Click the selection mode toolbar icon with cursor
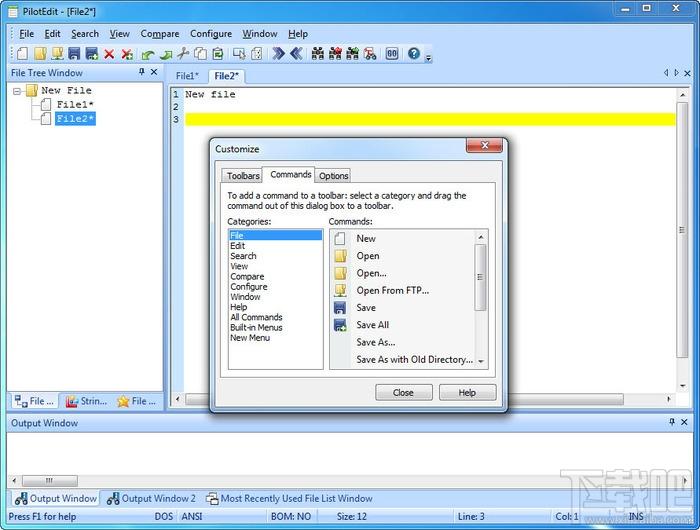This screenshot has width=700, height=530. click(239, 54)
